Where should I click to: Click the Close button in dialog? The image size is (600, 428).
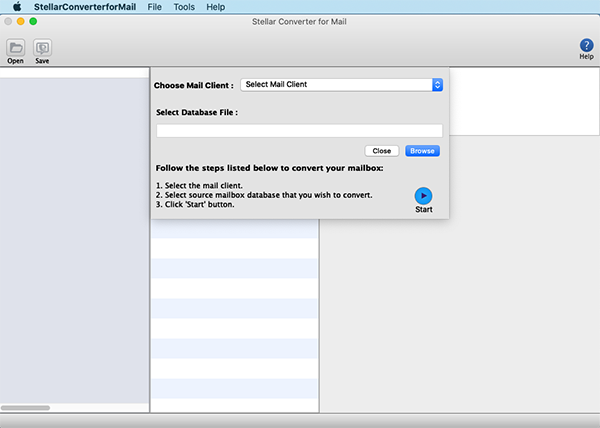click(x=382, y=151)
